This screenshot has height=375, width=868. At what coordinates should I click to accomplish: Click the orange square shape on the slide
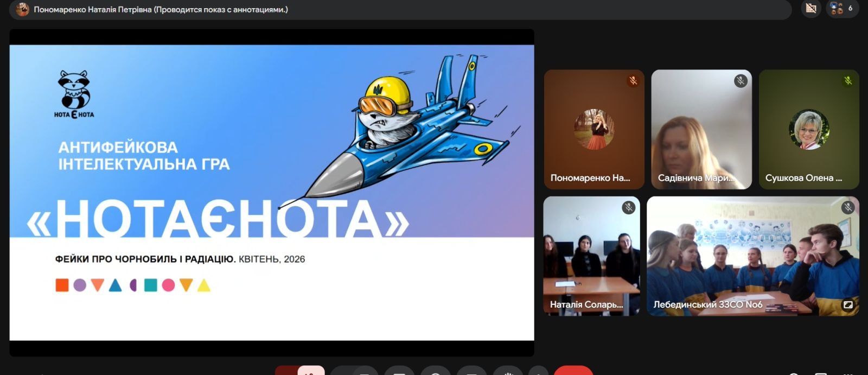coord(62,285)
